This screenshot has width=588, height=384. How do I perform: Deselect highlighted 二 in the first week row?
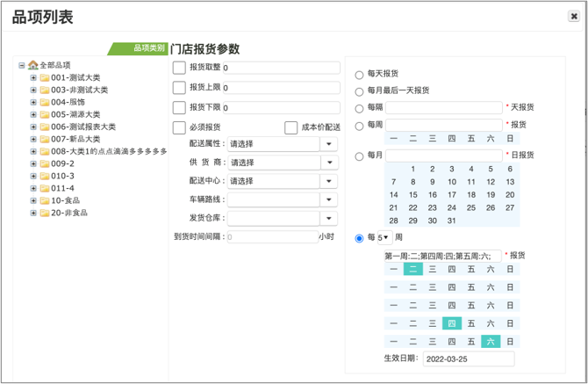[x=412, y=269]
